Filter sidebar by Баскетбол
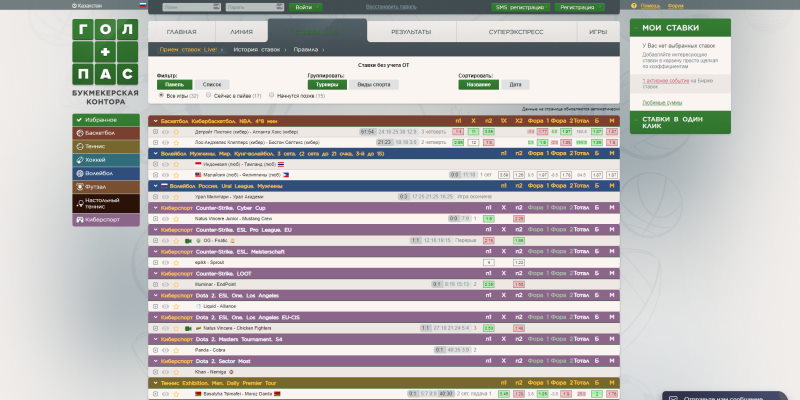Viewport: 800px width, 400px height. point(106,133)
